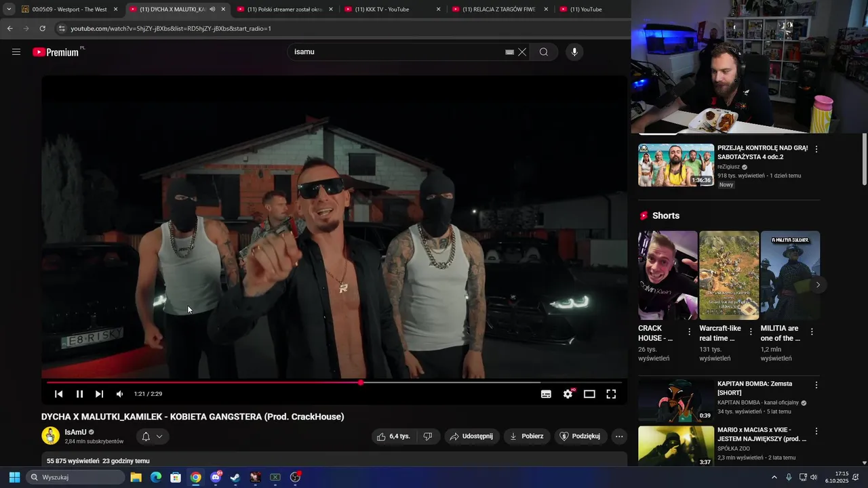Open the search tabs dropdown arrow
This screenshot has height=488, width=868.
(8, 9)
